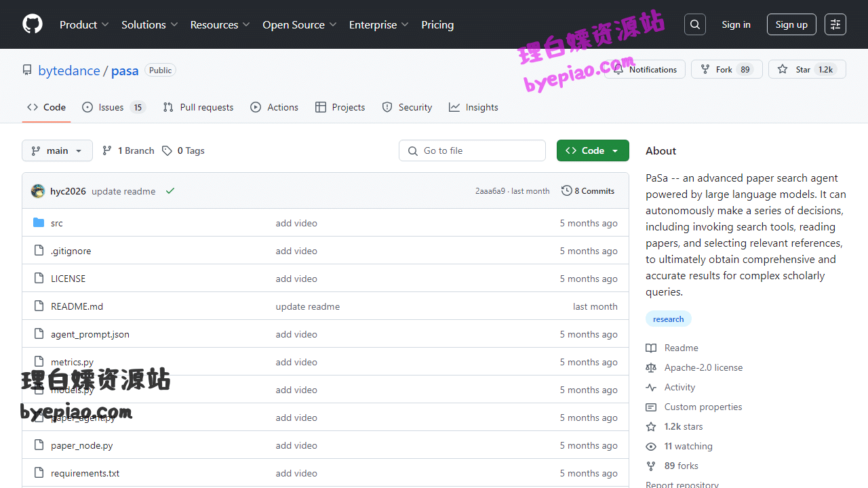The height and width of the screenshot is (488, 868).
Task: Click the forks icon in About
Action: (x=651, y=466)
